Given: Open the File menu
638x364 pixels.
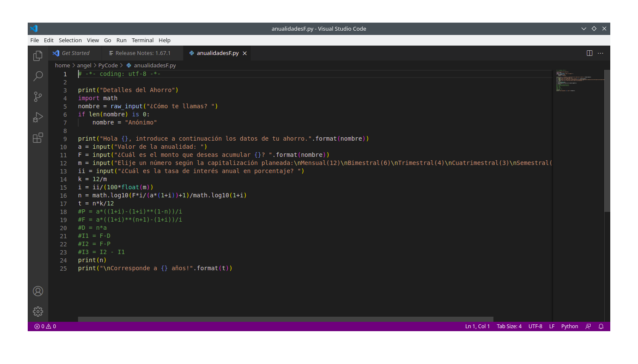Looking at the screenshot, I should (x=35, y=40).
